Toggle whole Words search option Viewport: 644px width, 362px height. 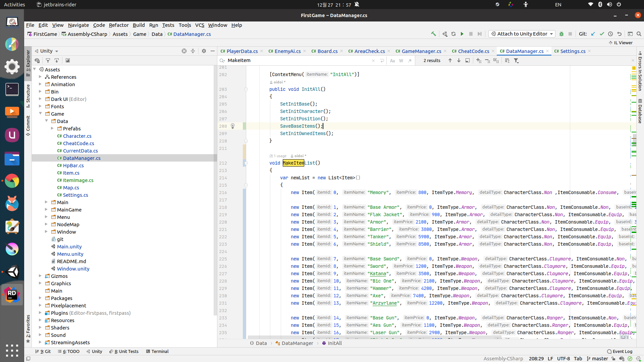point(401,61)
